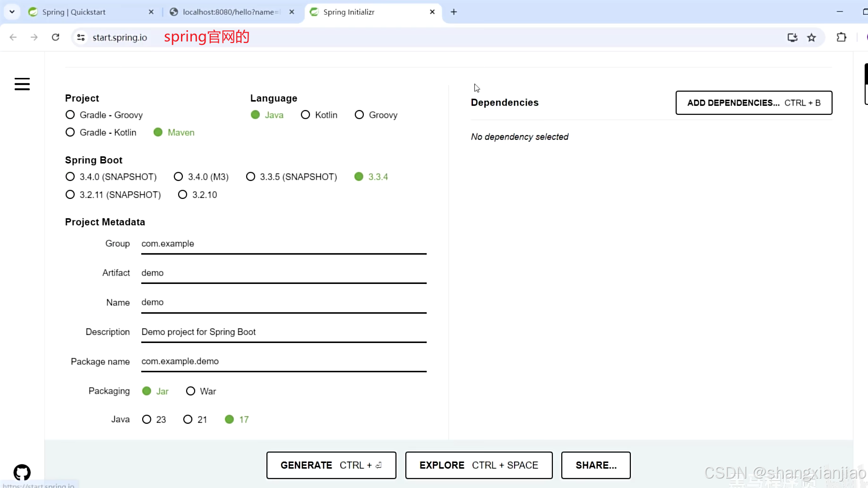The height and width of the screenshot is (488, 868).
Task: Choose Java version 23
Action: [154, 420]
